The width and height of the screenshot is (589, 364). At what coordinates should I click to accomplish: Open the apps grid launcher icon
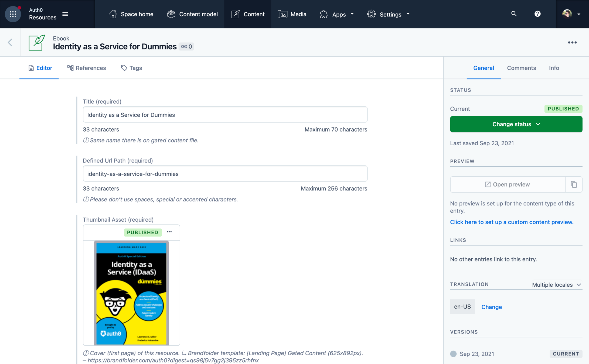click(x=13, y=14)
